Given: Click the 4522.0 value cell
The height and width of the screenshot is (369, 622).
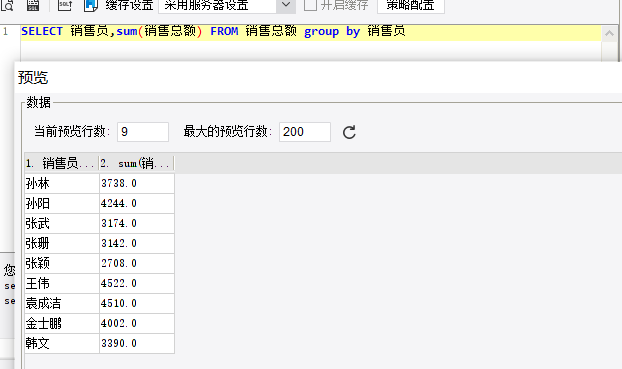Looking at the screenshot, I should (137, 283).
